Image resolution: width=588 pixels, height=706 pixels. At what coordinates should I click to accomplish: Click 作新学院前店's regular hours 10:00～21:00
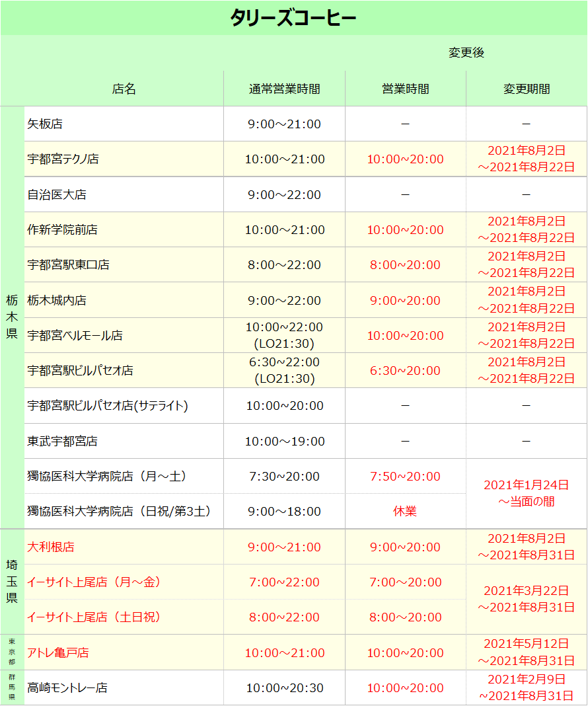(x=284, y=229)
